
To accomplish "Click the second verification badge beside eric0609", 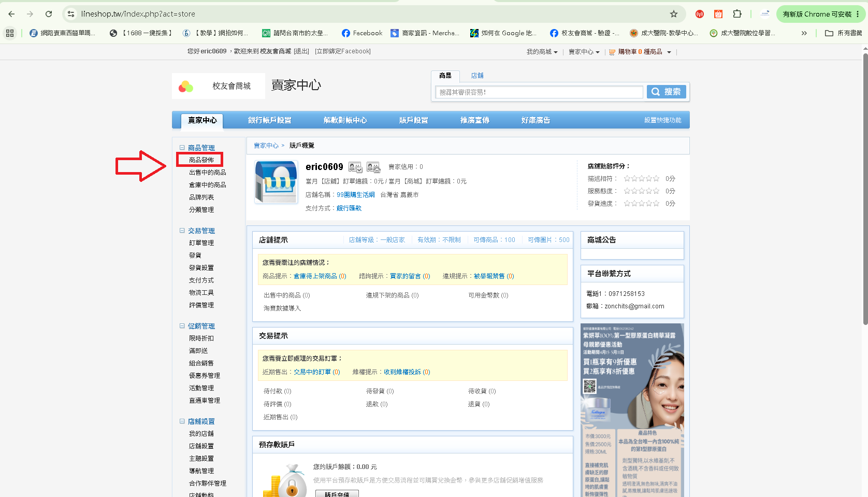I will pyautogui.click(x=373, y=167).
